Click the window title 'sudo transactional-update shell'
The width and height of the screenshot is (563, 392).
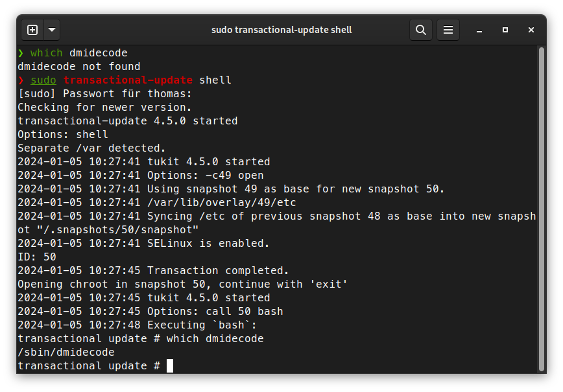[281, 30]
